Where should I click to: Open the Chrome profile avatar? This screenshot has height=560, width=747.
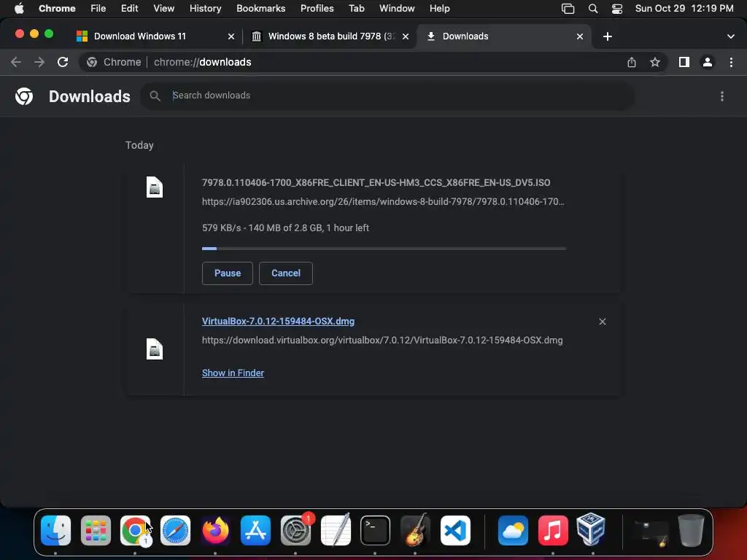click(x=708, y=62)
